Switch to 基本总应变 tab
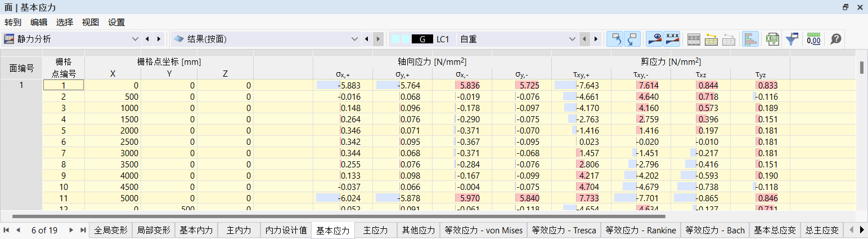The image size is (868, 239). (x=775, y=230)
